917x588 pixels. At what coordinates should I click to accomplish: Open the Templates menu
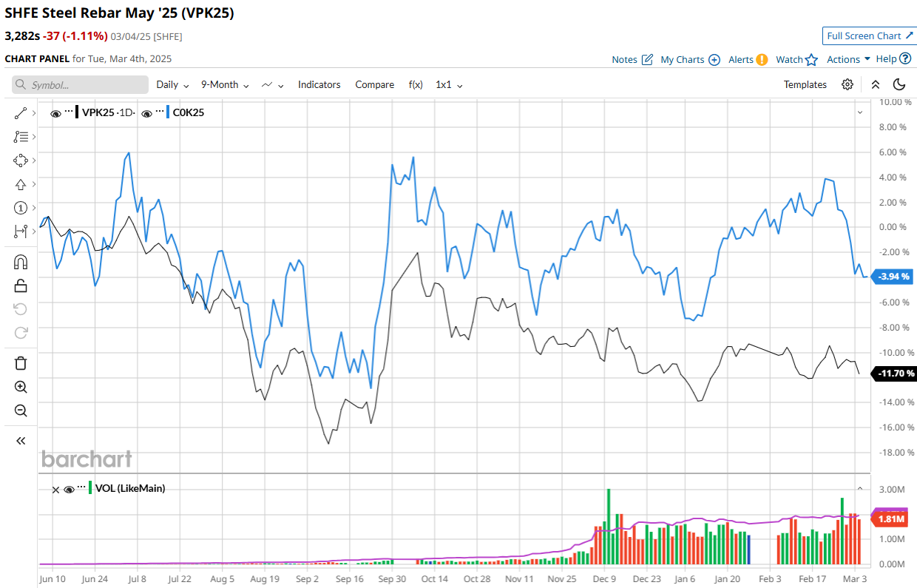pos(805,85)
